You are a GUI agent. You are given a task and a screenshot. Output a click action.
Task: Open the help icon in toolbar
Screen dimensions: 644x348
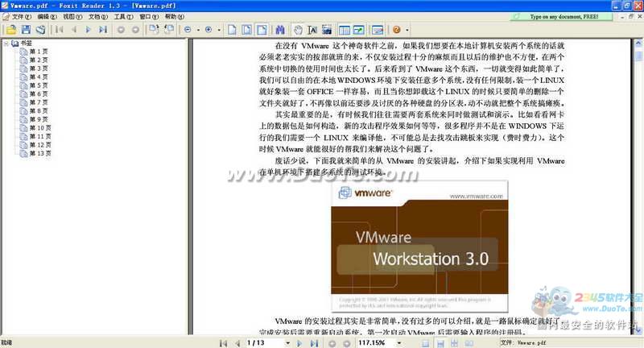[397, 30]
